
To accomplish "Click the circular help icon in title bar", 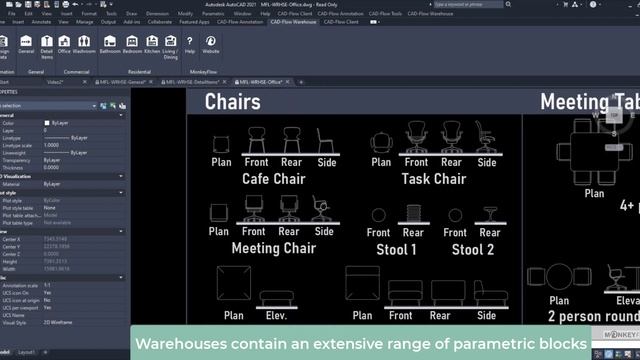I will coord(593,4).
